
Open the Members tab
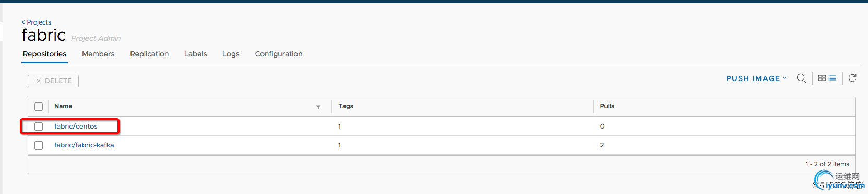tap(98, 54)
